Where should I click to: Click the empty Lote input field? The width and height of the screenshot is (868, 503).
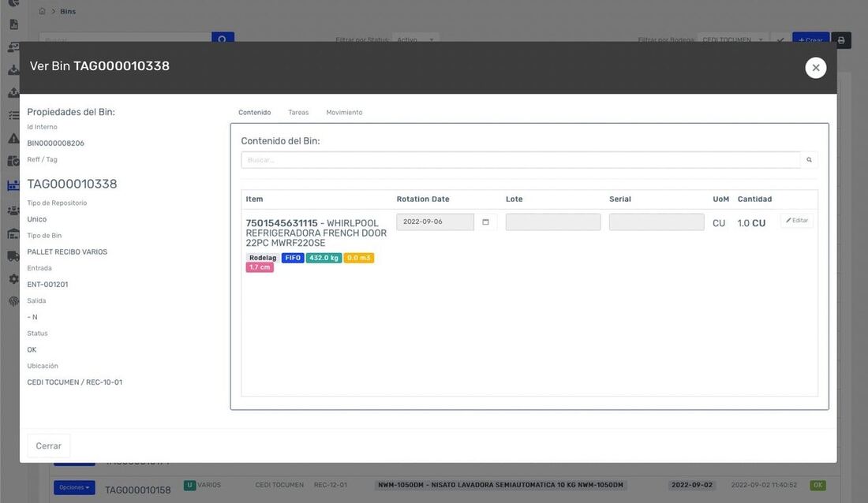tap(553, 222)
